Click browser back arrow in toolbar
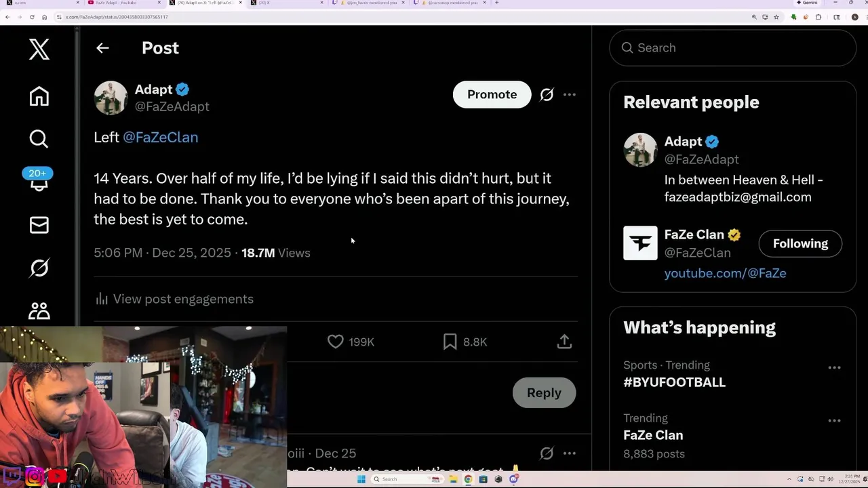This screenshot has width=868, height=488. [7, 17]
